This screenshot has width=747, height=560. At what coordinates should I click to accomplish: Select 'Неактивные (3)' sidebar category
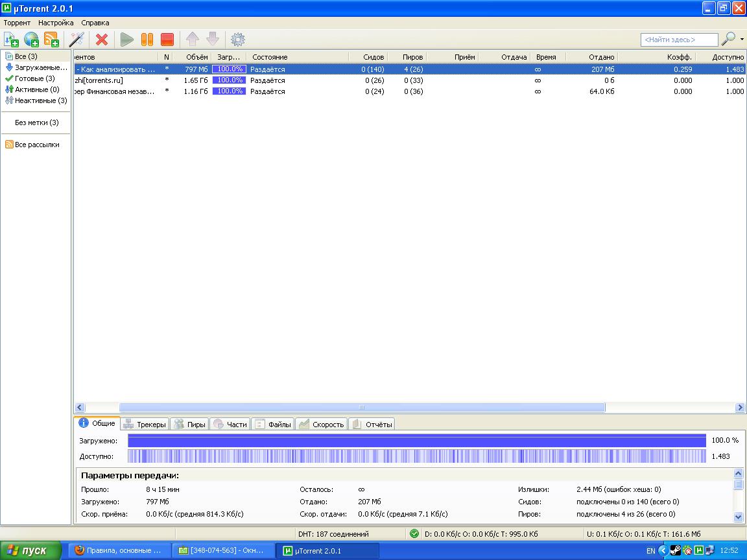[36, 100]
